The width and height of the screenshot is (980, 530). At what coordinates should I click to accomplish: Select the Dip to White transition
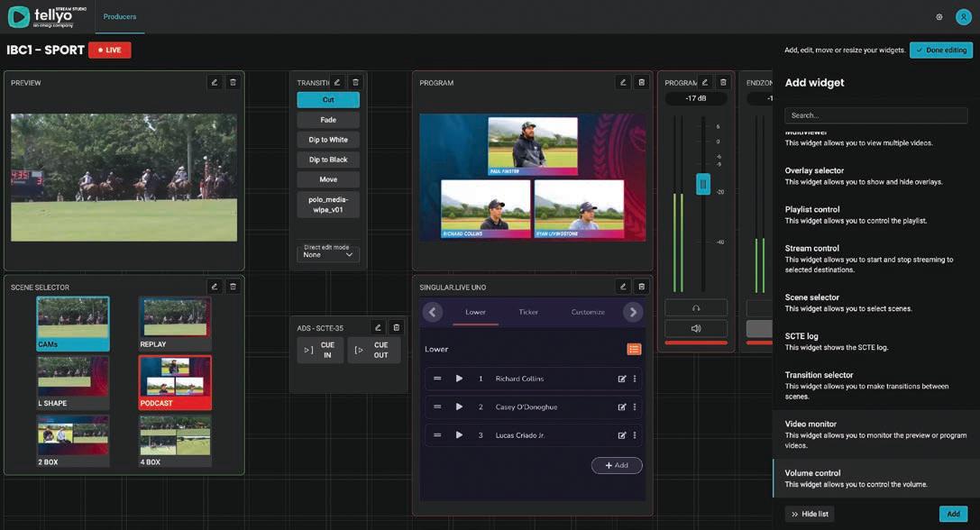(x=328, y=140)
